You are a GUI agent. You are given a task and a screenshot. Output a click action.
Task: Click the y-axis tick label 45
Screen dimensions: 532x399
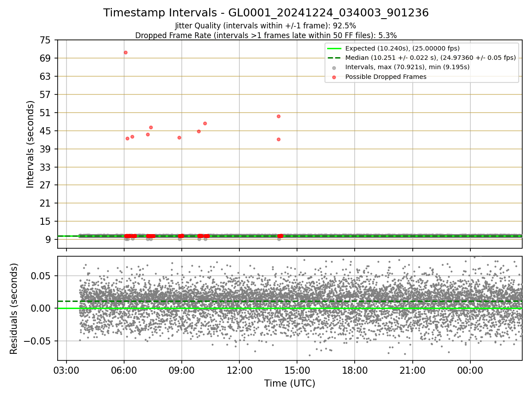45,131
